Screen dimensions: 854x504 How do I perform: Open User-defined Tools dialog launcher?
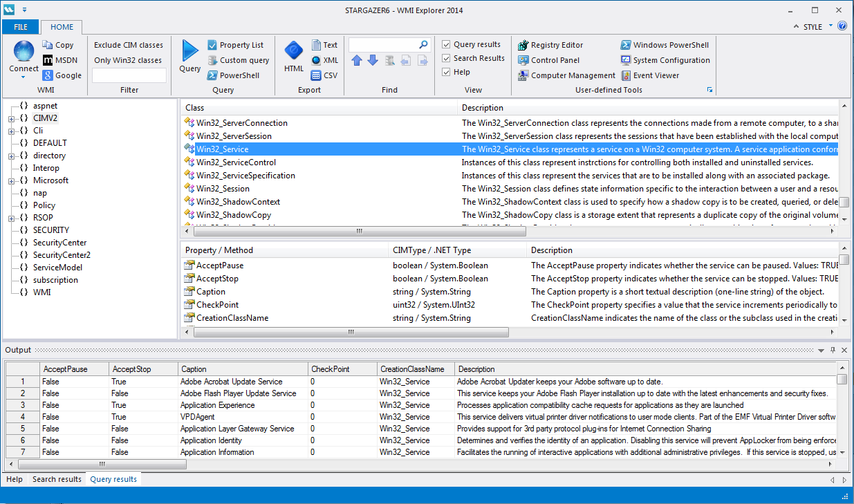click(x=709, y=90)
